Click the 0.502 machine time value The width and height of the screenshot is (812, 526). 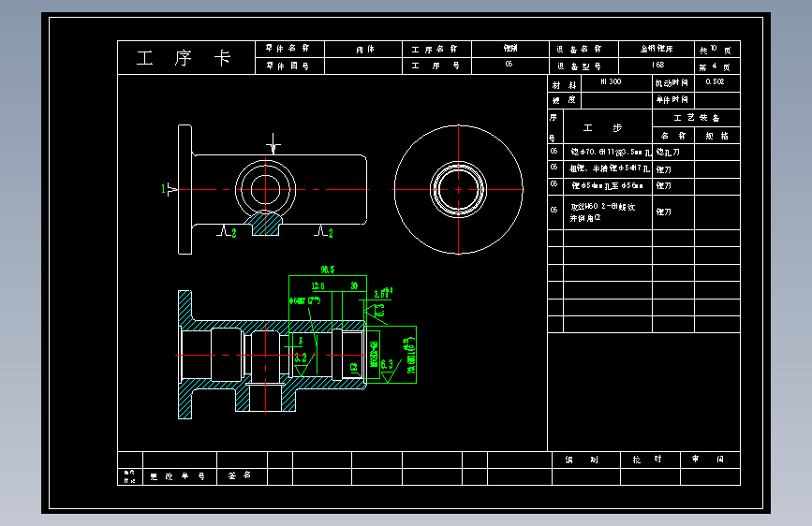click(x=715, y=81)
